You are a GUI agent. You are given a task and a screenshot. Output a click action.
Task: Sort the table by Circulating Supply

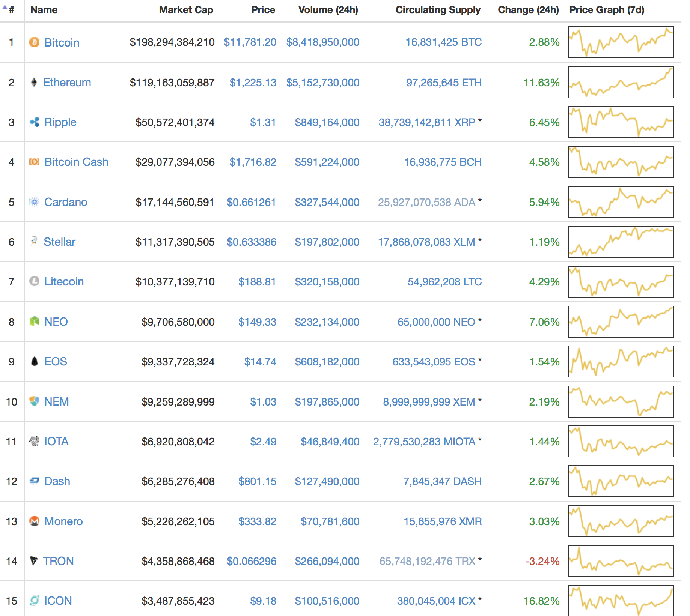click(x=438, y=10)
